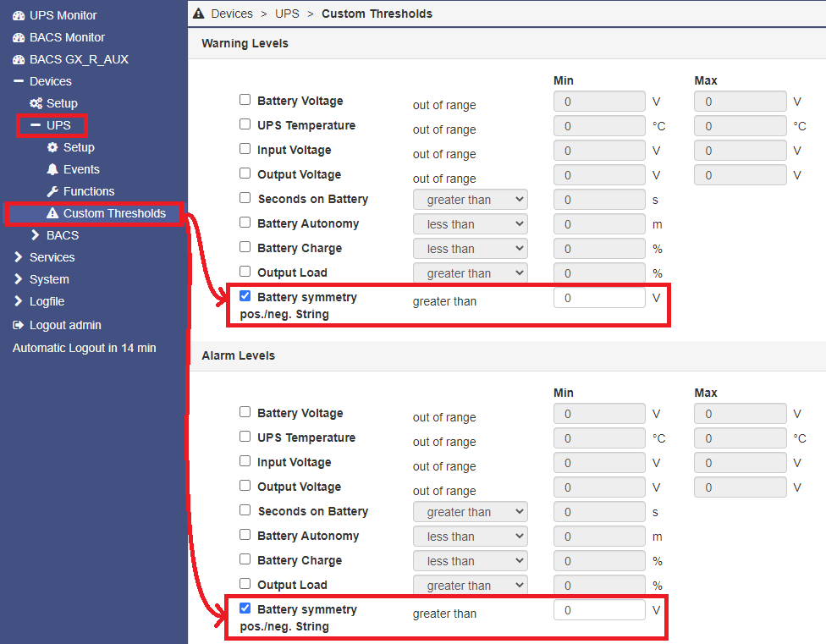826x644 pixels.
Task: Click the Functions wrench icon
Action: [x=52, y=191]
